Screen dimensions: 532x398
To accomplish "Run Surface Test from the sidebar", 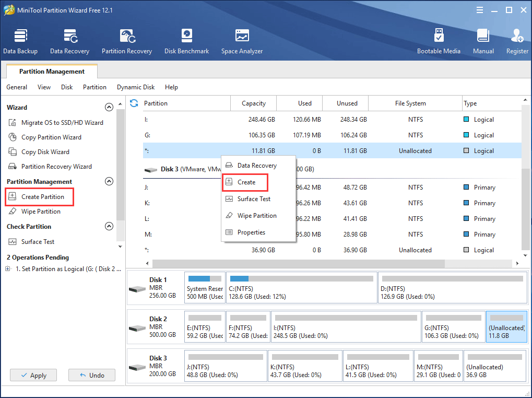I will pyautogui.click(x=31, y=242).
